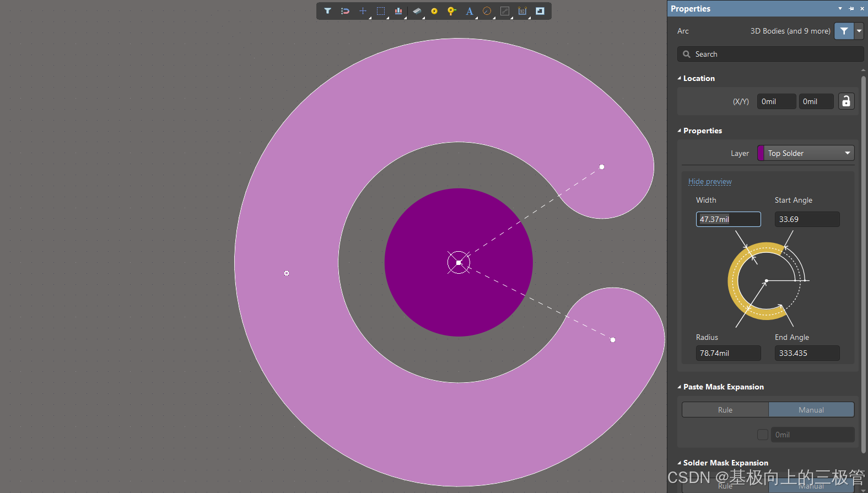Open the Layer dropdown showing Top Solder

coord(806,153)
